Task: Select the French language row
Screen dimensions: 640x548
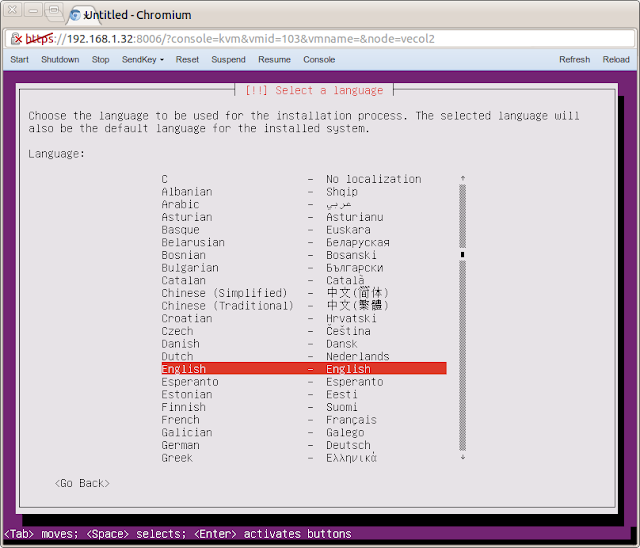Action: 304,419
